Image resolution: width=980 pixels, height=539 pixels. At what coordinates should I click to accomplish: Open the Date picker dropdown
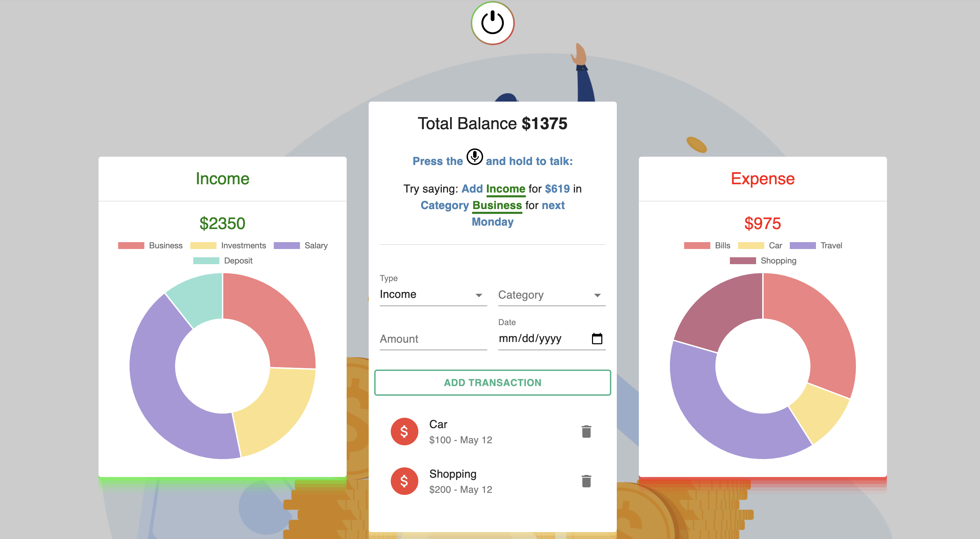(x=596, y=339)
